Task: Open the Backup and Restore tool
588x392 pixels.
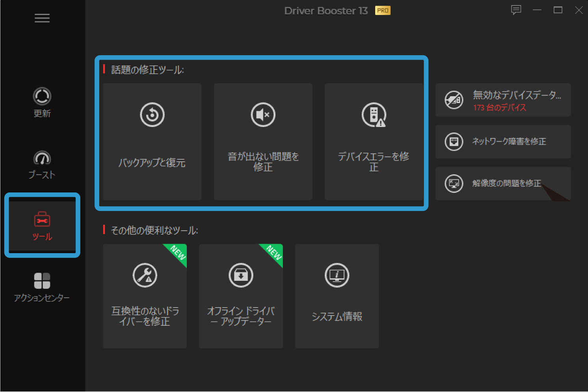Action: (152, 115)
